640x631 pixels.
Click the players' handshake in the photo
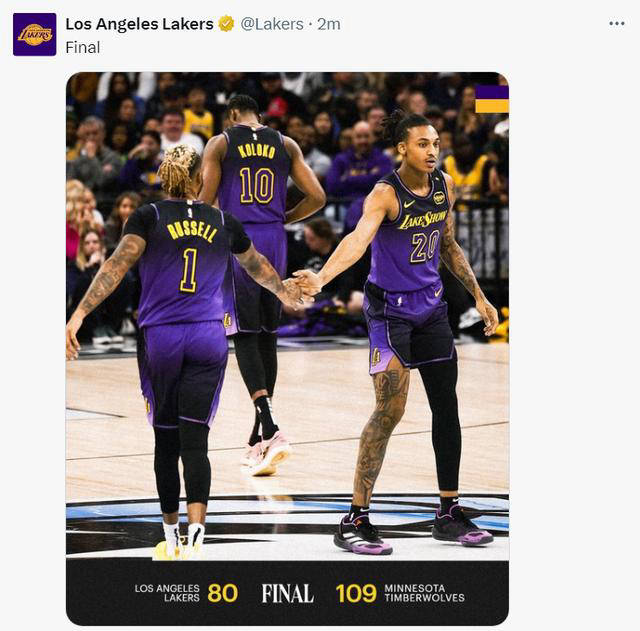click(300, 287)
